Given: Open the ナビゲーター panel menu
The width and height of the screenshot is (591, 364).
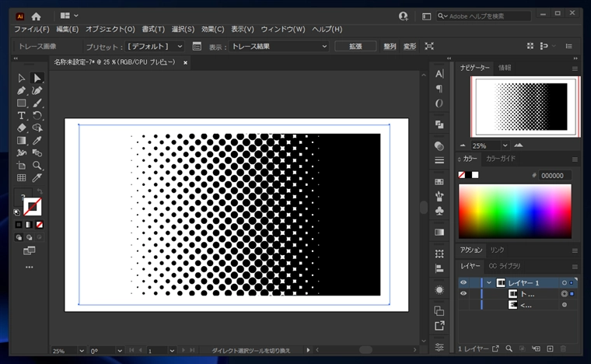Looking at the screenshot, I should point(575,68).
